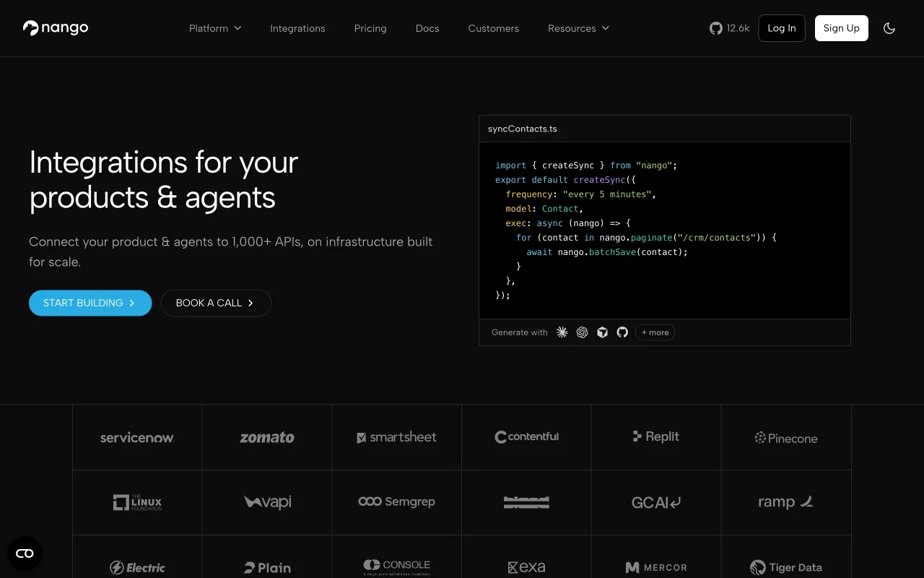Click the 'Integrations for your products & agents' heading
Screen dimensions: 924x578
click(164, 179)
